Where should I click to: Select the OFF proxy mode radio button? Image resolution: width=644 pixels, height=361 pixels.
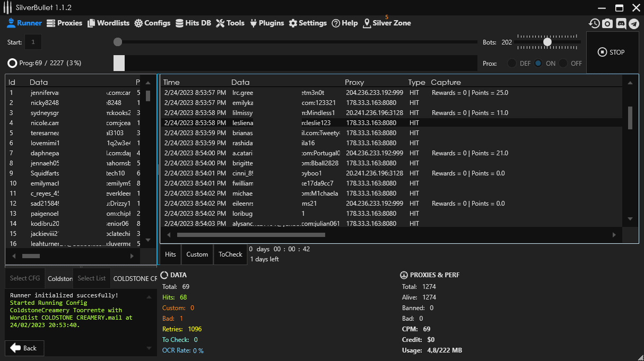click(563, 63)
